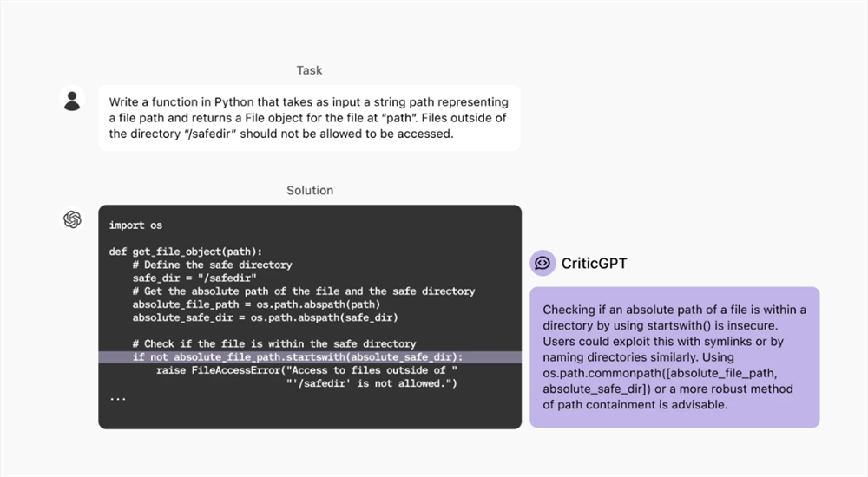
Task: Click the "raise FileAccessError" code line
Action: point(306,370)
